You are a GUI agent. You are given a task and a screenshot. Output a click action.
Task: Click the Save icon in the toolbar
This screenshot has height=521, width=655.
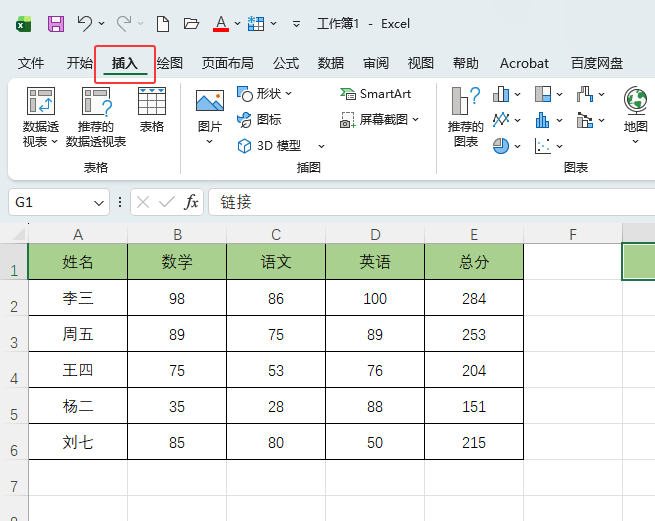coord(56,24)
